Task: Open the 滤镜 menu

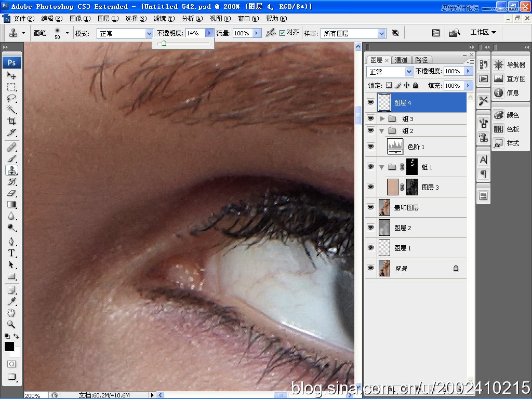Action: (164, 19)
